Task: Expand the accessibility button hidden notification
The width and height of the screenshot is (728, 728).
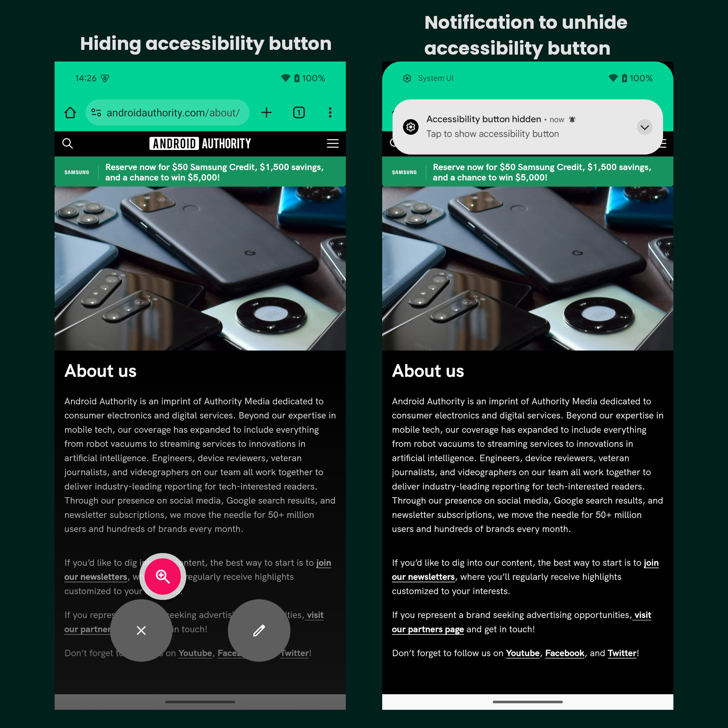Action: pyautogui.click(x=645, y=127)
